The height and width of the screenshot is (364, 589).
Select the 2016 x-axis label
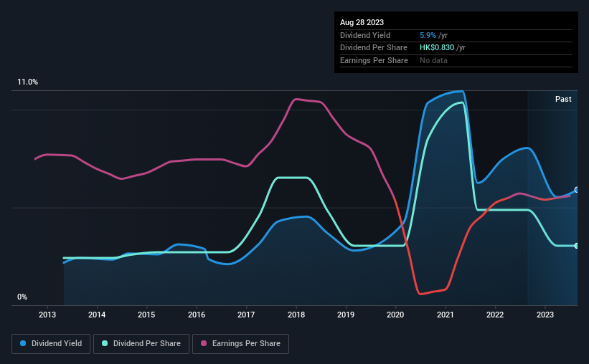[197, 315]
